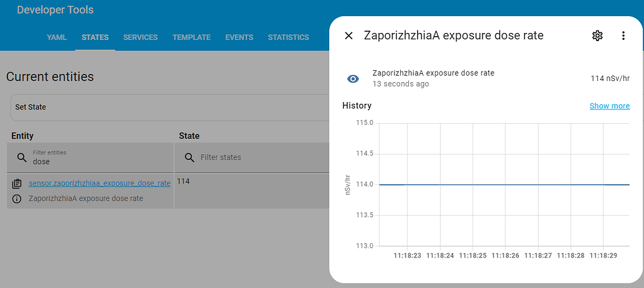This screenshot has height=288, width=644.
Task: Go to the Template tab
Action: (x=192, y=37)
